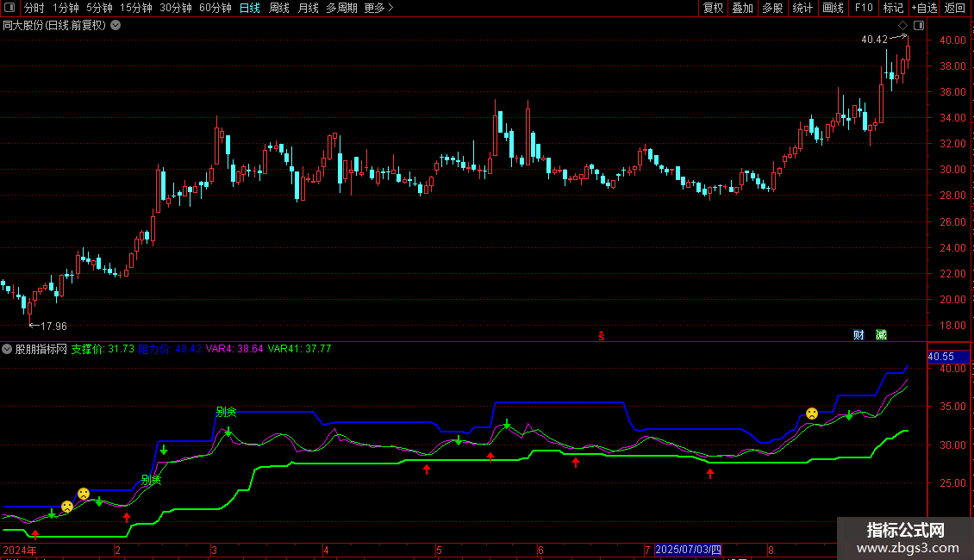
Task: Add the stock with +自选
Action: pos(924,8)
